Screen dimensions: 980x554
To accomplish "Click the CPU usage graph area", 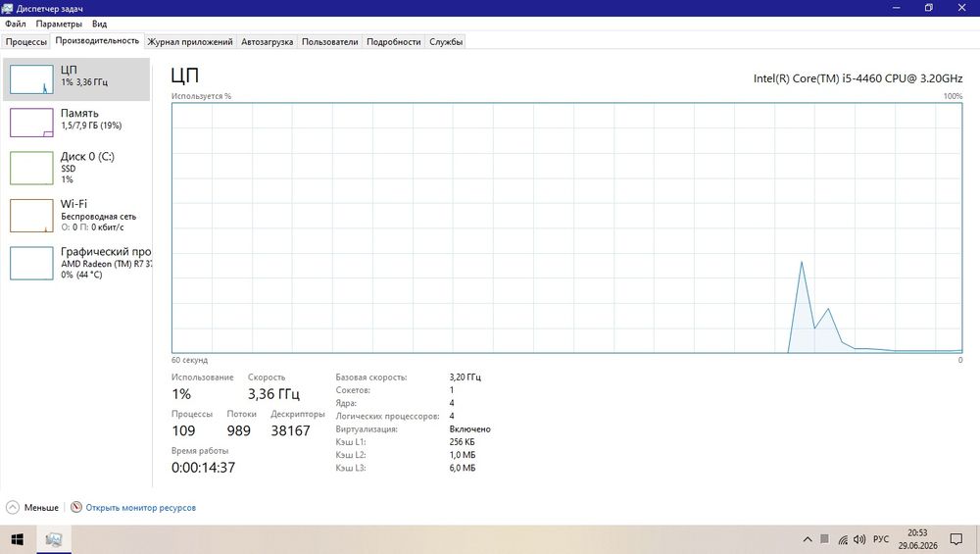I will click(x=566, y=227).
